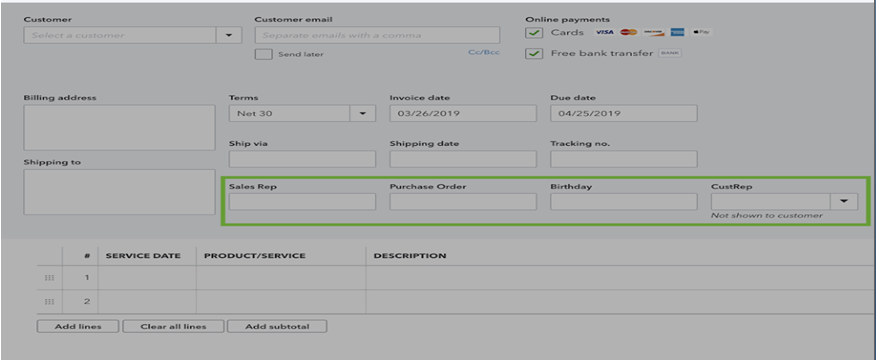Click the Sales Rep custom field
This screenshot has height=360, width=876.
tap(302, 202)
